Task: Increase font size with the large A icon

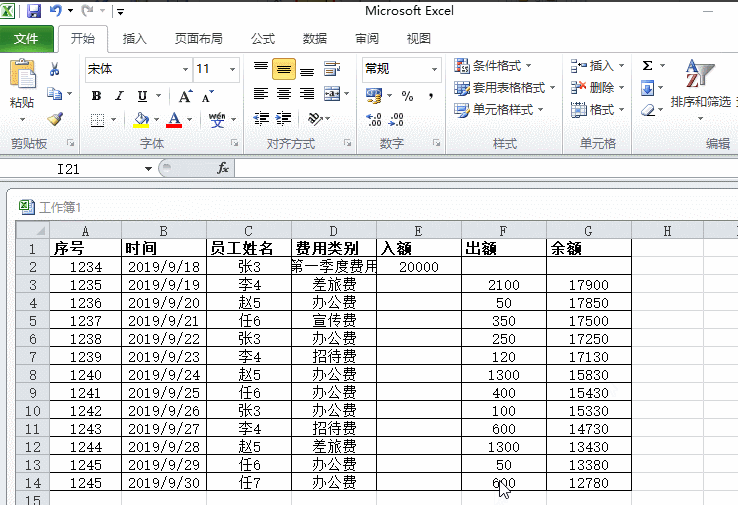Action: point(185,96)
